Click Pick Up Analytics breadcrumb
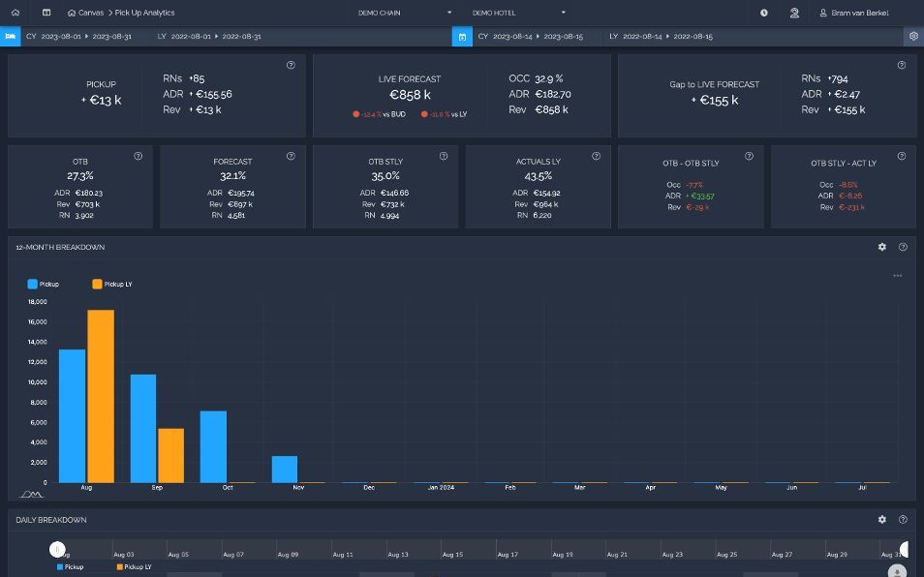Screen dimensions: 924x577 click(145, 13)
